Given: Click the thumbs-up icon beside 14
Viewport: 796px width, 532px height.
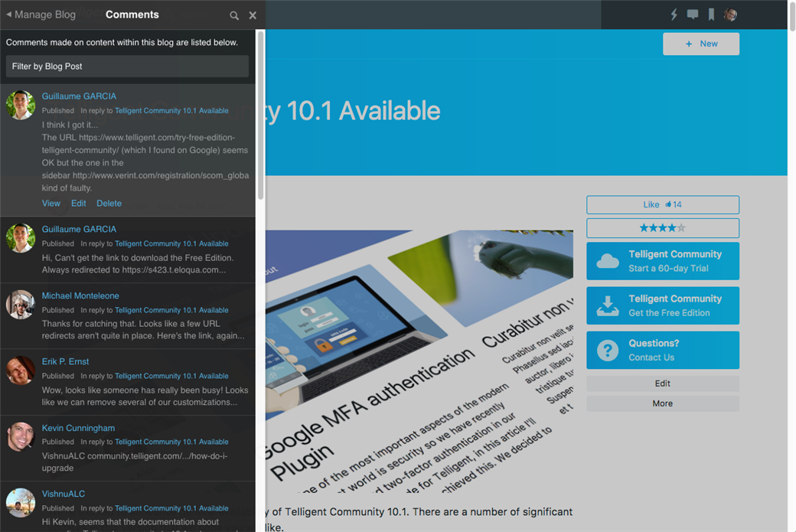Looking at the screenshot, I should (668, 204).
